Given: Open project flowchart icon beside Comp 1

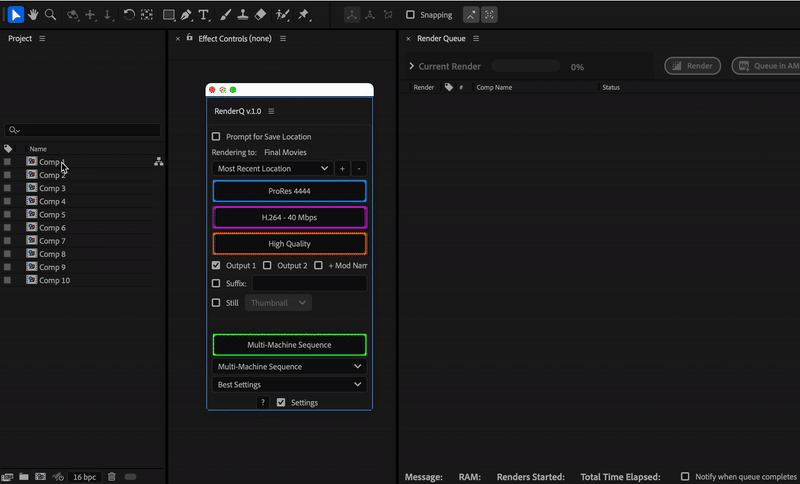Looking at the screenshot, I should (x=159, y=162).
